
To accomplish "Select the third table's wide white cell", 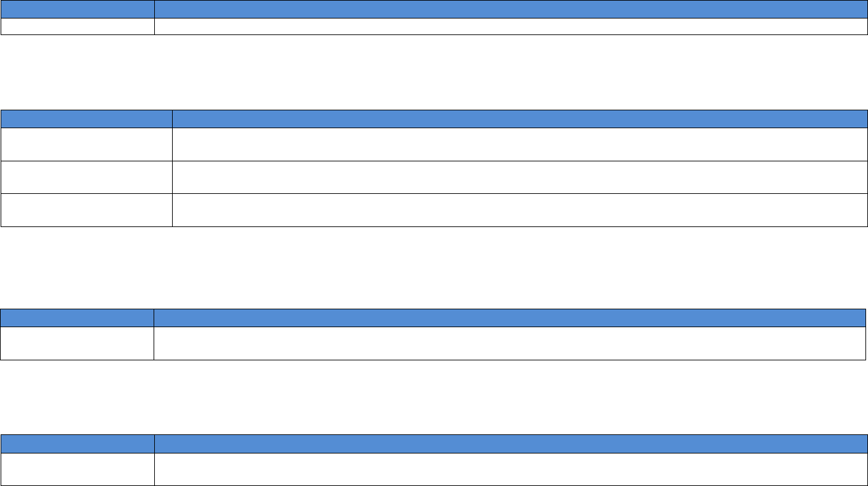I will (510, 343).
